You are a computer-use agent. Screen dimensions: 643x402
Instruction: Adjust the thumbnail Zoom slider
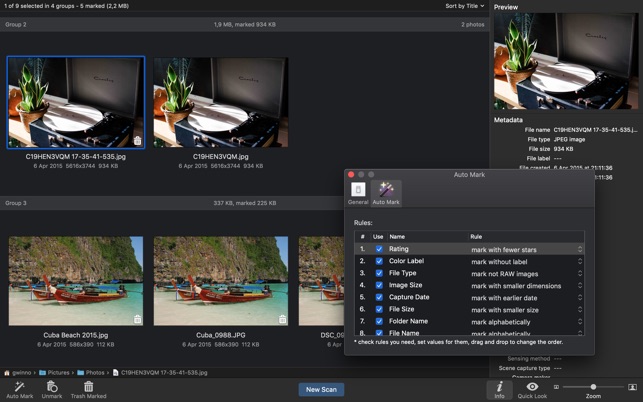coord(593,387)
